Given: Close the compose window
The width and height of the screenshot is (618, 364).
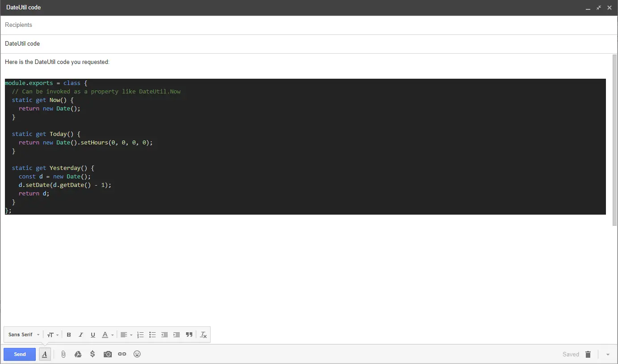Looking at the screenshot, I should pyautogui.click(x=610, y=8).
